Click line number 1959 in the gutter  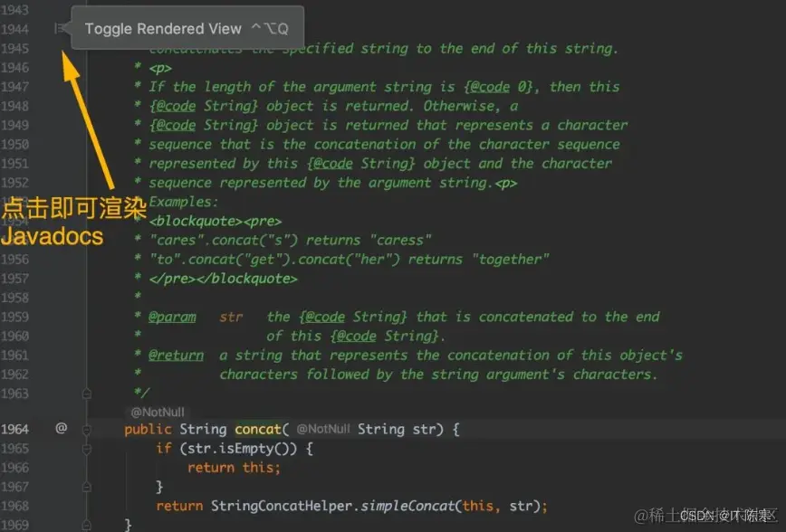[x=14, y=317]
